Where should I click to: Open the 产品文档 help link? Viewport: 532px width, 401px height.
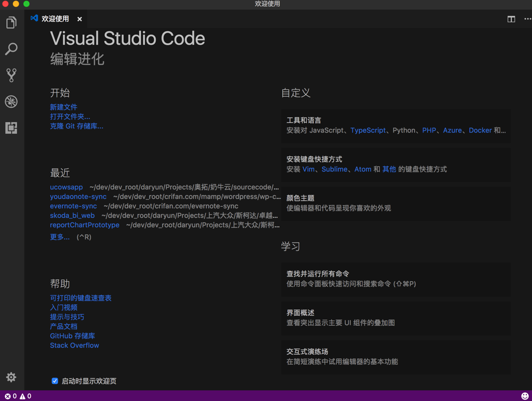[x=63, y=326]
